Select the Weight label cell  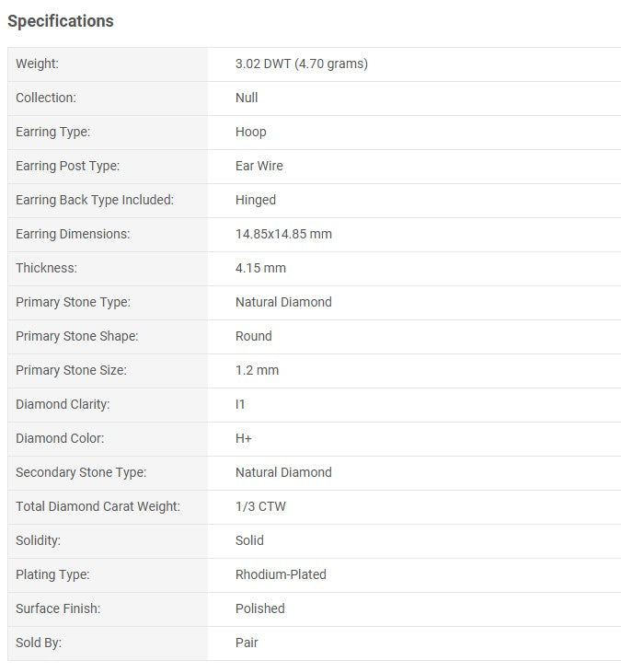[x=108, y=64]
